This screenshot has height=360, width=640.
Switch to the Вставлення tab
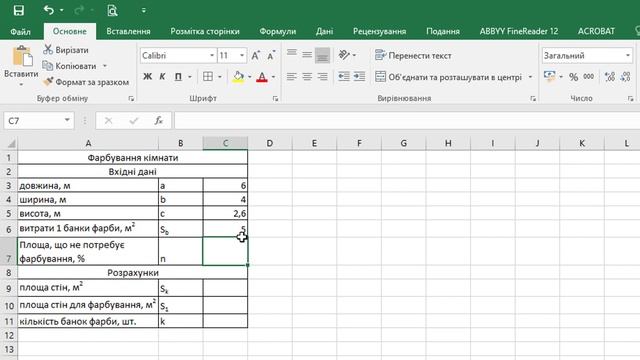pos(128,31)
